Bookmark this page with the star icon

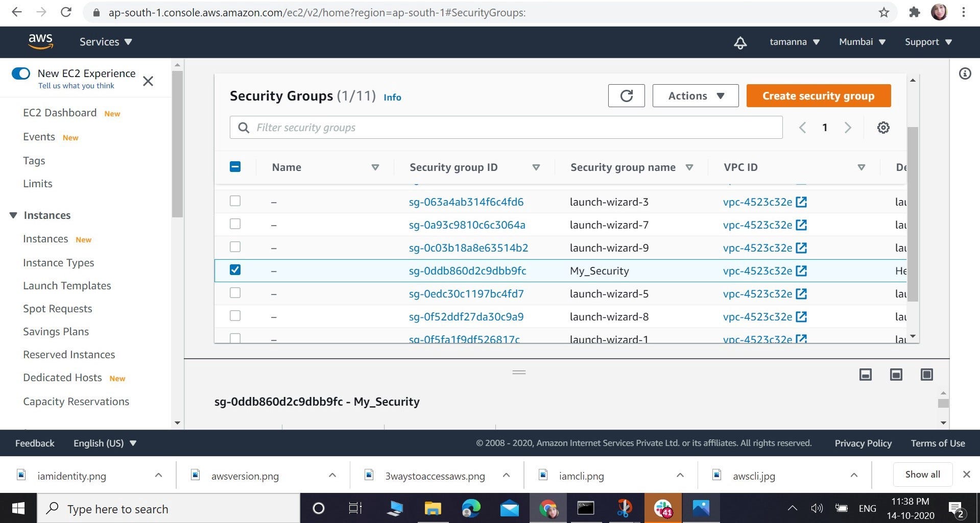(884, 12)
